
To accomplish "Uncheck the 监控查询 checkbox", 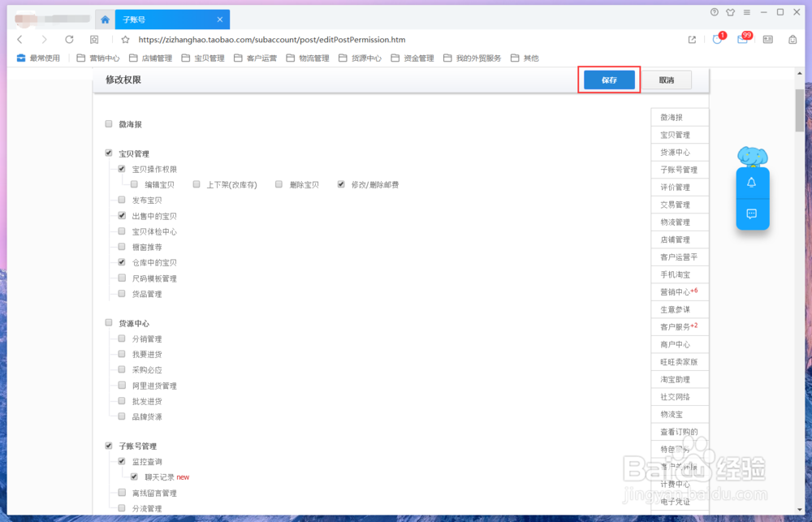I will pyautogui.click(x=122, y=461).
